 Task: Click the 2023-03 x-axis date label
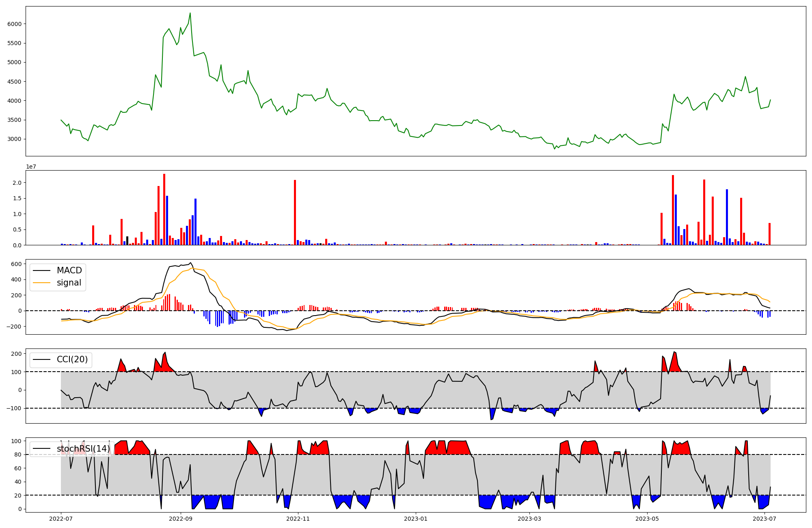click(x=529, y=519)
